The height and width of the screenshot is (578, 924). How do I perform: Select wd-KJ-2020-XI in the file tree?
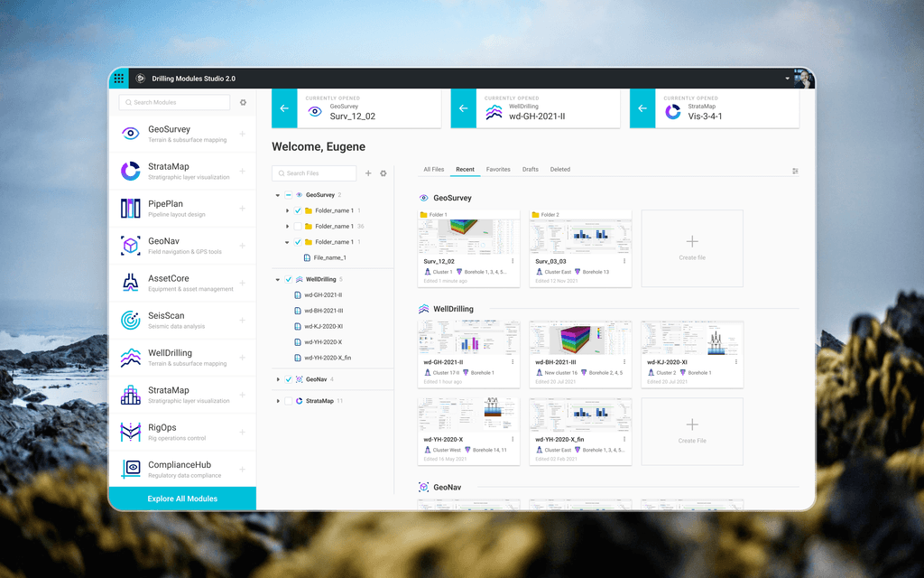tap(324, 326)
